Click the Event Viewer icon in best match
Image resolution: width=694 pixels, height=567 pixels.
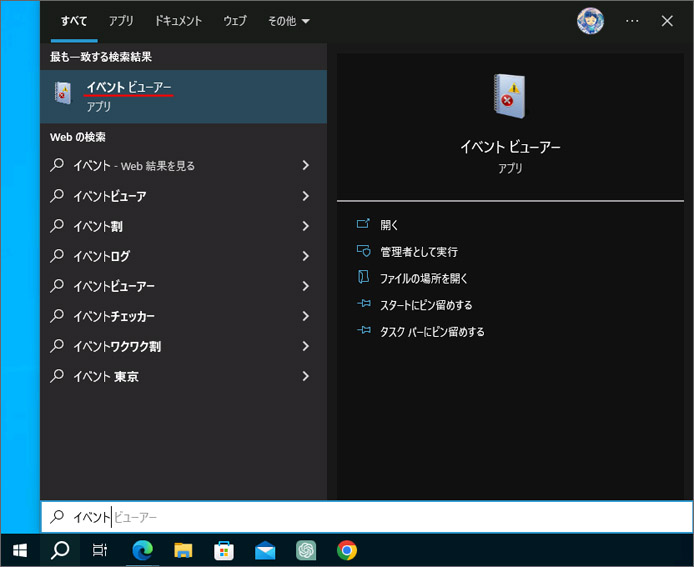[x=63, y=93]
